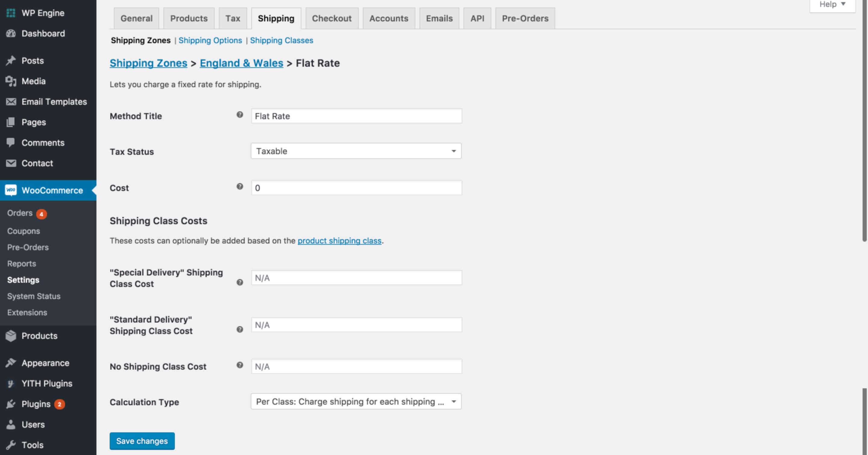Click the Dashboard gauge icon in sidebar
Image resolution: width=868 pixels, height=455 pixels.
pos(11,33)
